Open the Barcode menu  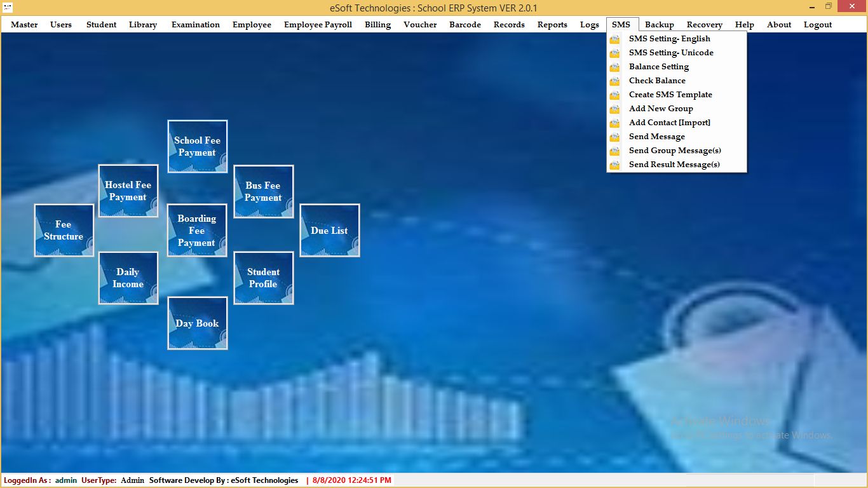[x=465, y=25]
